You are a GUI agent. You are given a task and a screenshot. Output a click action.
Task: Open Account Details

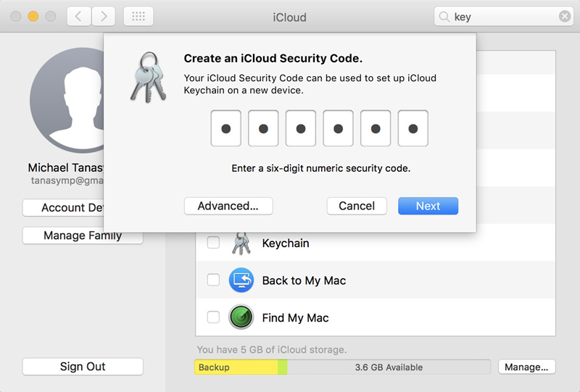64,208
